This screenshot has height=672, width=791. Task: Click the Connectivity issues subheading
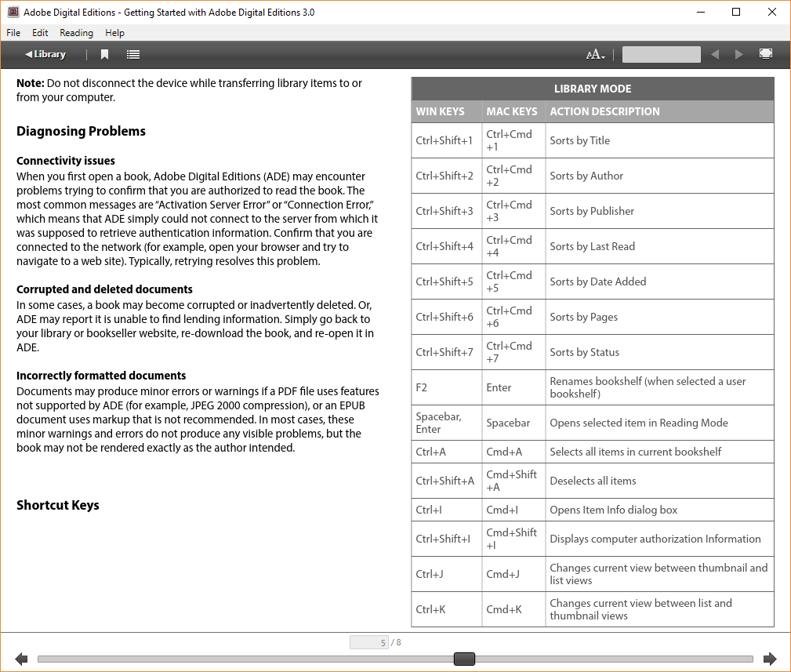coord(66,161)
